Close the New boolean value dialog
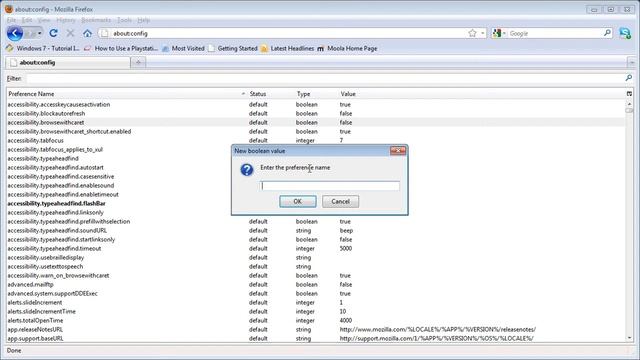640x360 pixels. 398,151
